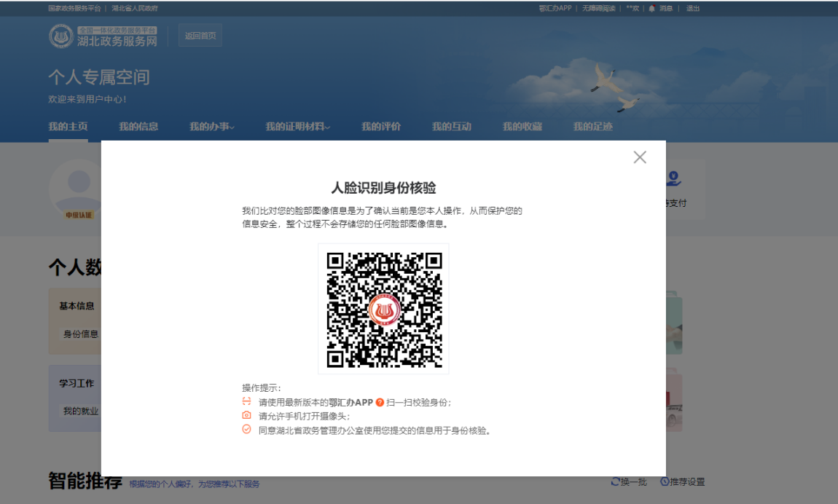Viewport: 838px width, 504px height.
Task: Click 退出 to log out
Action: pyautogui.click(x=693, y=8)
